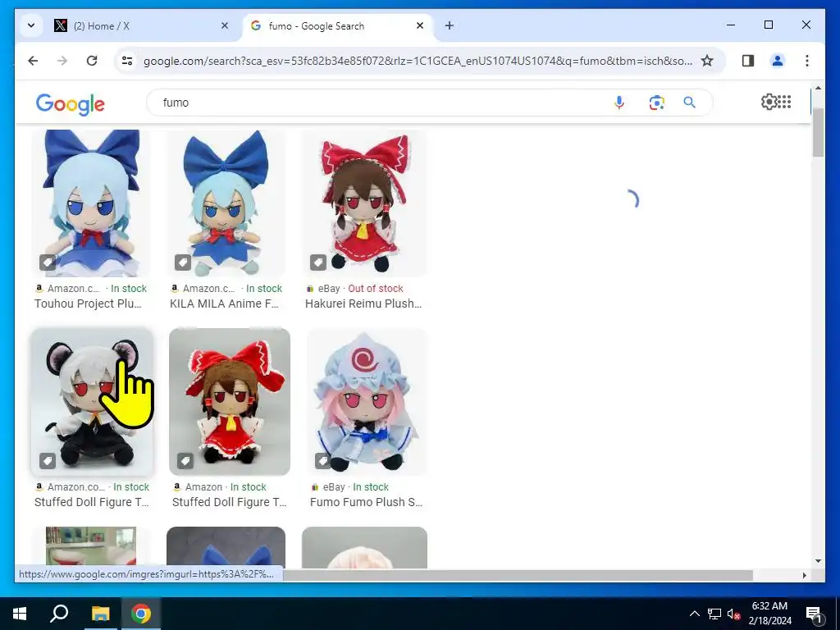The width and height of the screenshot is (840, 630).
Task: Close the fumo - Google Search tab
Action: point(420,25)
